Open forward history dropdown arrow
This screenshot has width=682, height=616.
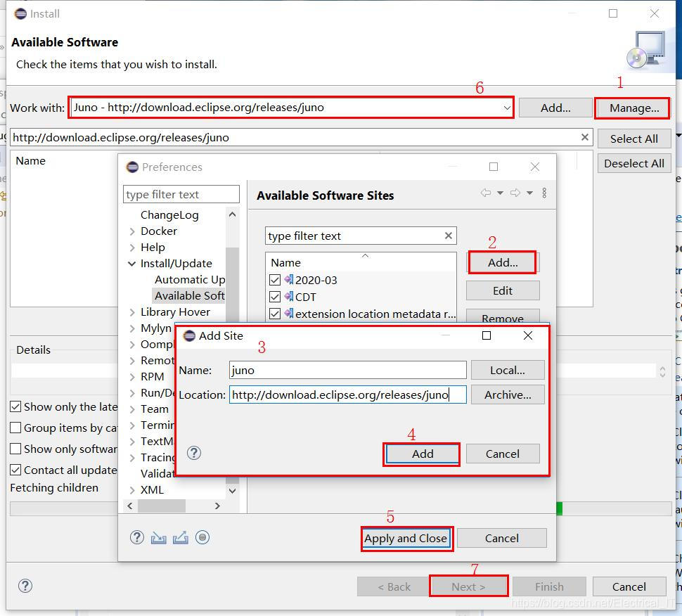click(529, 193)
